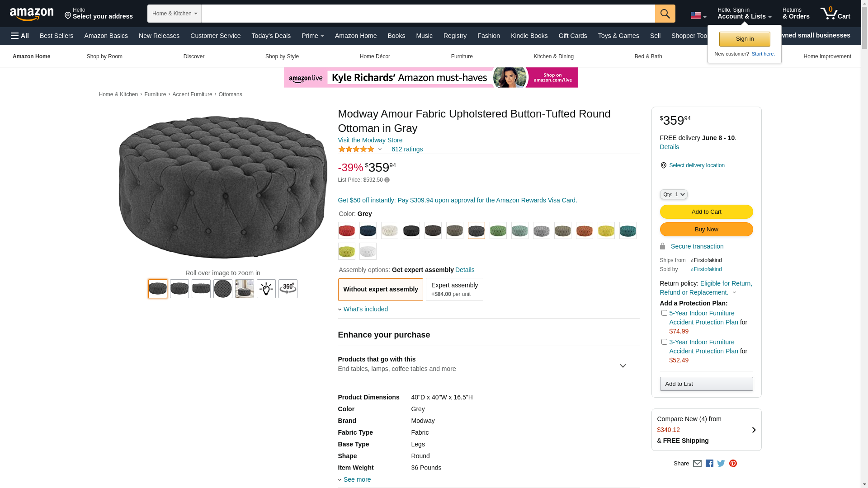
Task: Click the search magnifier button
Action: 665,14
